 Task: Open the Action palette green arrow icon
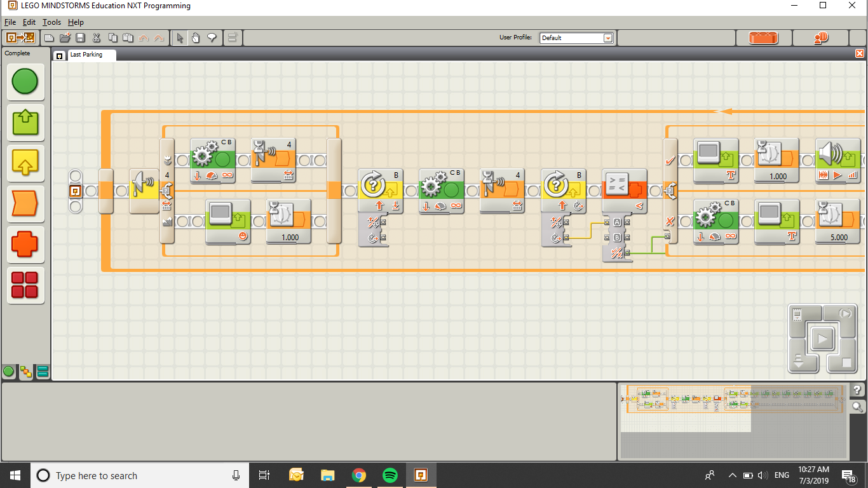[x=25, y=122]
